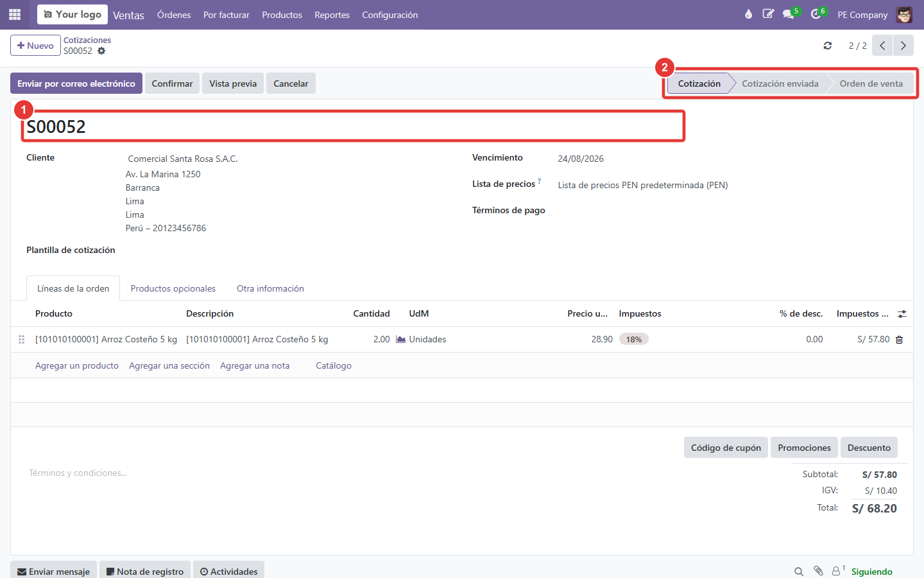924x578 pixels.
Task: Go to next record arrow
Action: pyautogui.click(x=903, y=46)
